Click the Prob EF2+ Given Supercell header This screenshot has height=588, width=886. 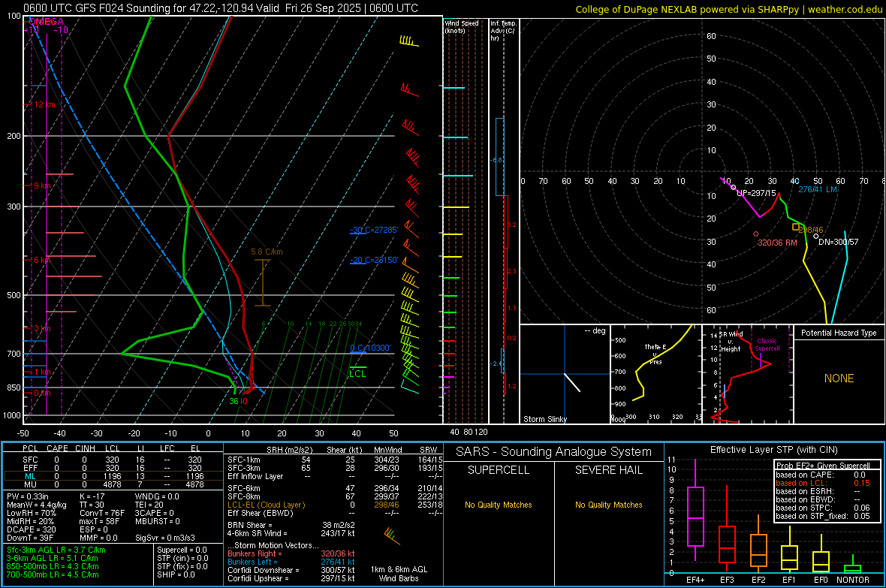(823, 466)
